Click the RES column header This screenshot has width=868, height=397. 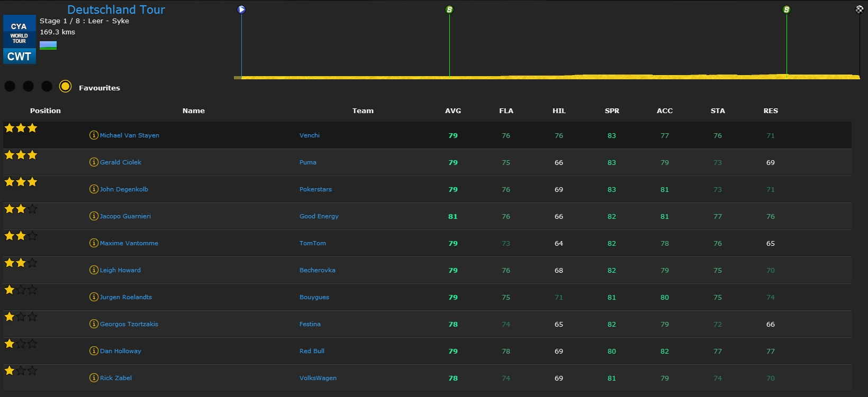[771, 110]
